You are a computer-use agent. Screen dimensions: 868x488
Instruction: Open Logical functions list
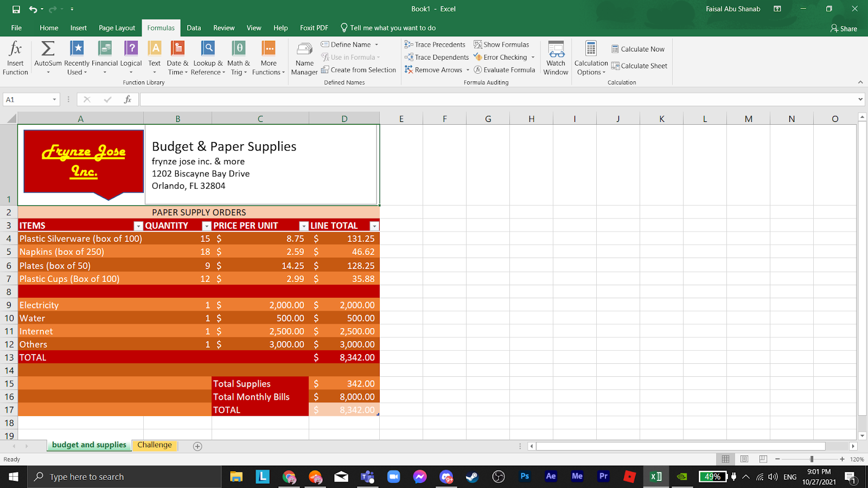(x=131, y=58)
